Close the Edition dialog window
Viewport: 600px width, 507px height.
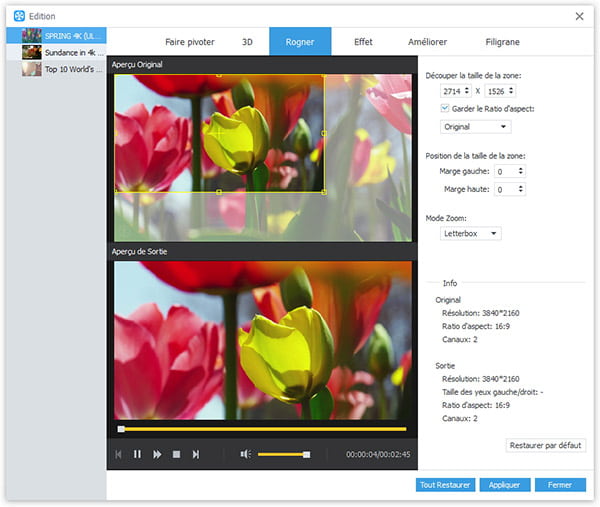pos(579,16)
